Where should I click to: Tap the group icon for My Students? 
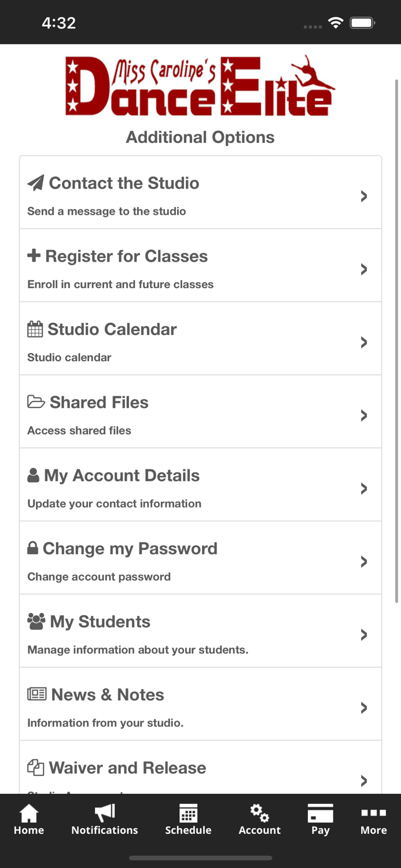pos(36,621)
